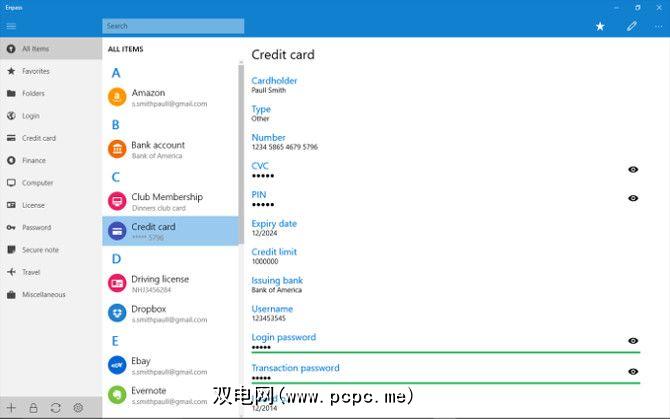Open License category
This screenshot has width=670, height=419.
coord(51,205)
